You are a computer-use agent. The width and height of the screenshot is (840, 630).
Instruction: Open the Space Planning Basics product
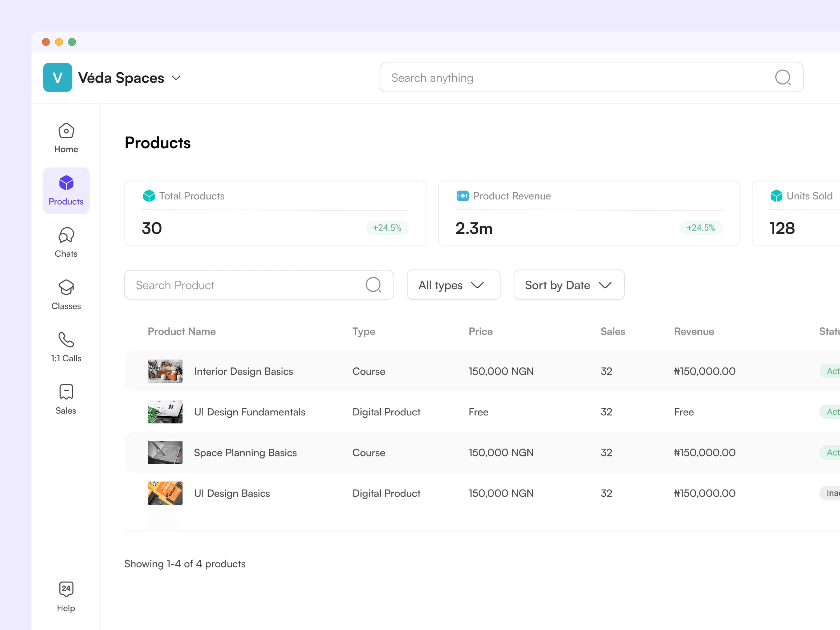tap(245, 453)
